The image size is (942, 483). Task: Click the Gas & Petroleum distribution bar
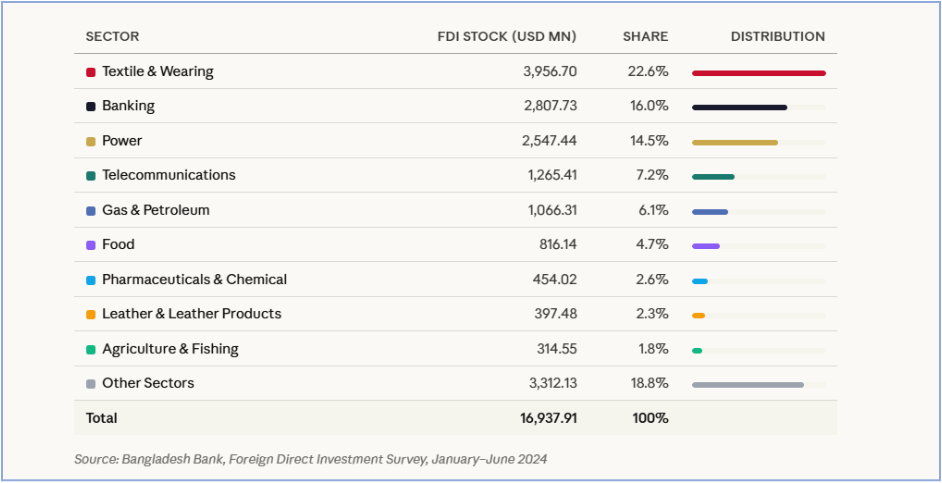pos(710,211)
